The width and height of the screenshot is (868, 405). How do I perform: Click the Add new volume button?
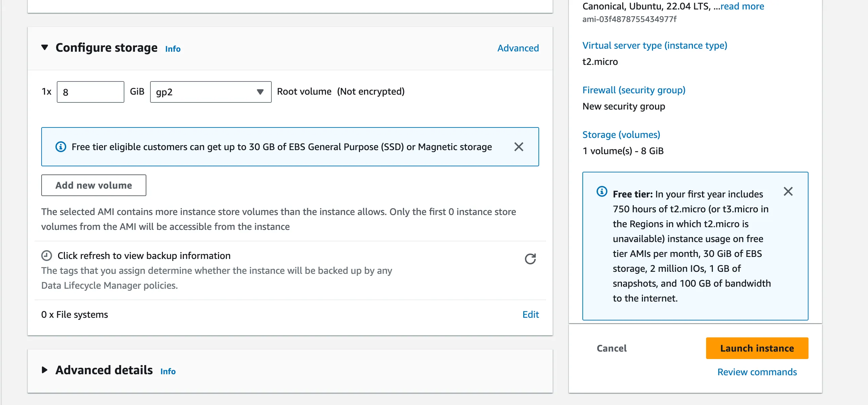94,185
